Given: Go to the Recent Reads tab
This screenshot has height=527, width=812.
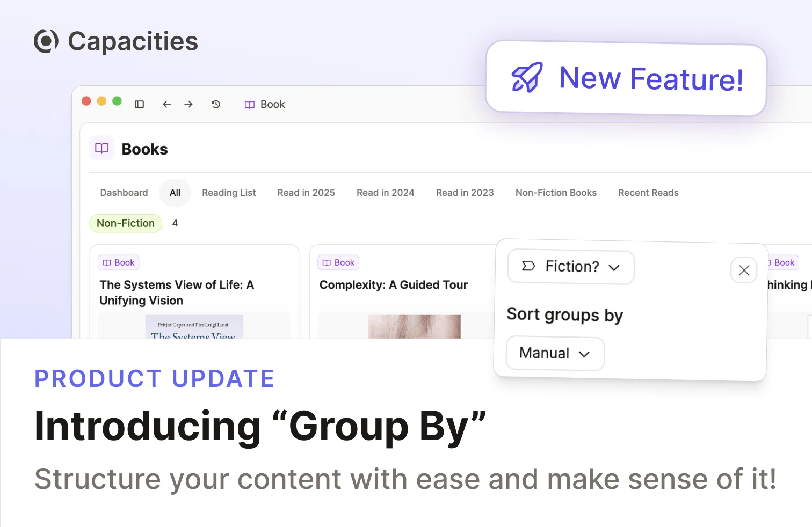Looking at the screenshot, I should click(648, 193).
